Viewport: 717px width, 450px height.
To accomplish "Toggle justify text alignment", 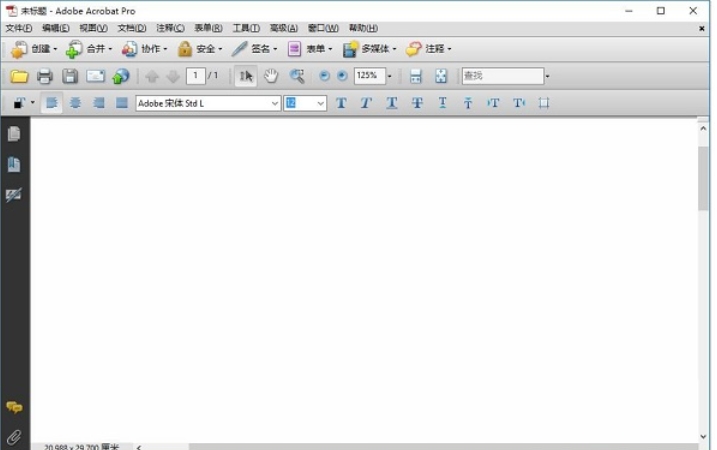I will pos(122,103).
